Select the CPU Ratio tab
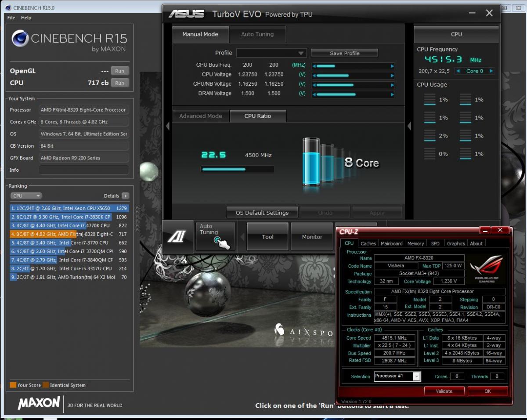This screenshot has height=420, width=527. tap(258, 116)
